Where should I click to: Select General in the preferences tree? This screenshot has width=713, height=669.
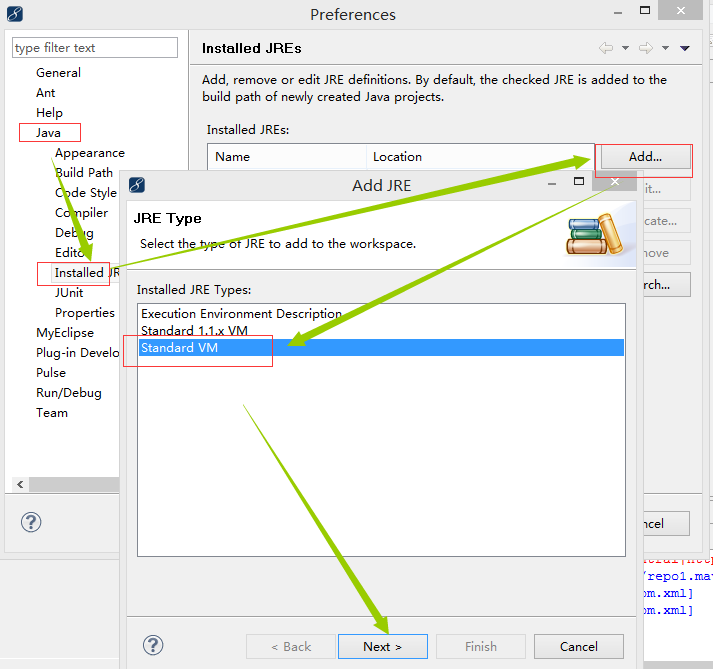(58, 73)
